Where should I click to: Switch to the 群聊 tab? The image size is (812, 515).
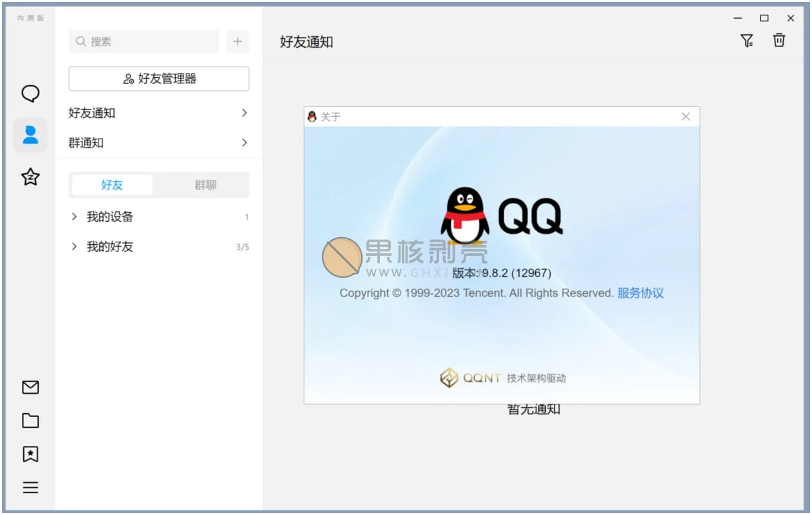(x=205, y=185)
